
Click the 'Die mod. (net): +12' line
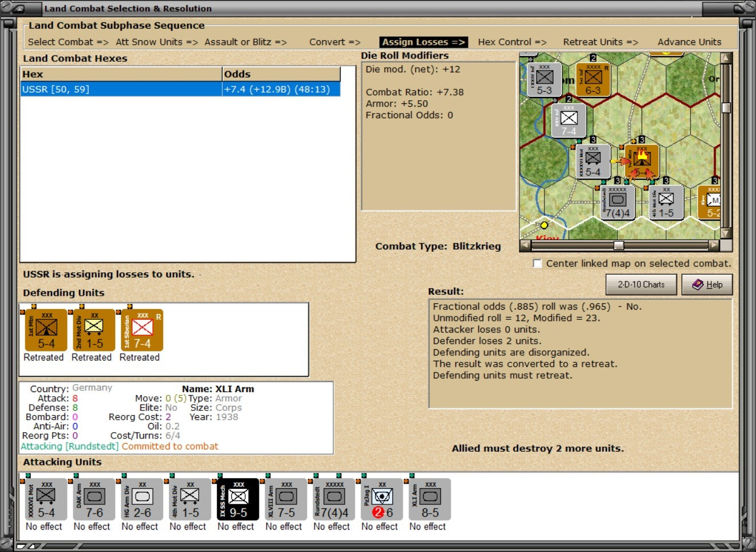tap(413, 69)
